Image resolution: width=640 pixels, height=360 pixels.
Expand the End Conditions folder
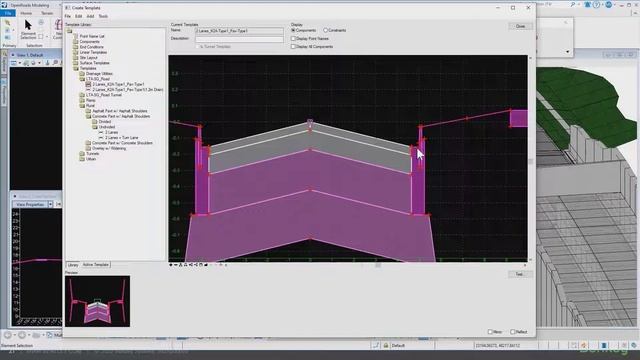click(91, 47)
